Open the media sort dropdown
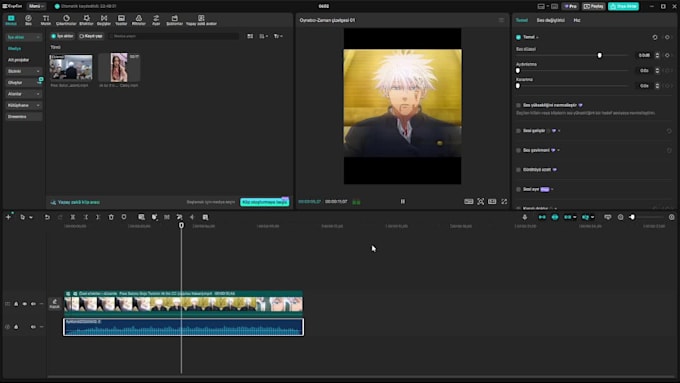This screenshot has height=383, width=680. [263, 36]
